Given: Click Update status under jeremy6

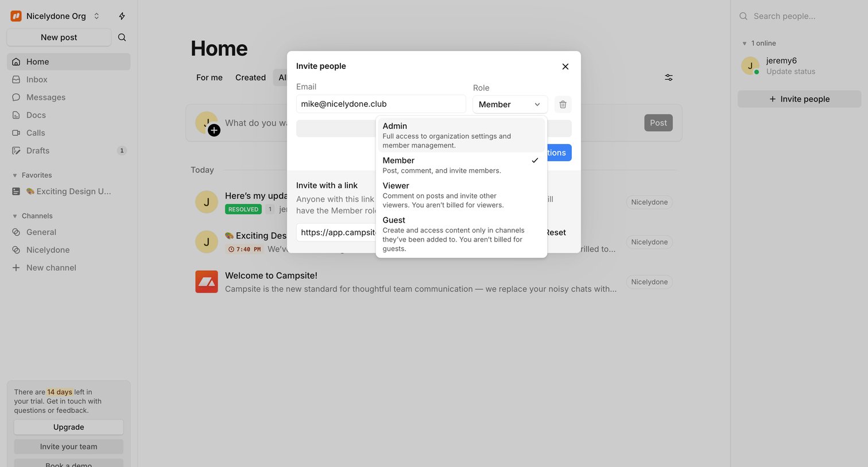Looking at the screenshot, I should [790, 72].
